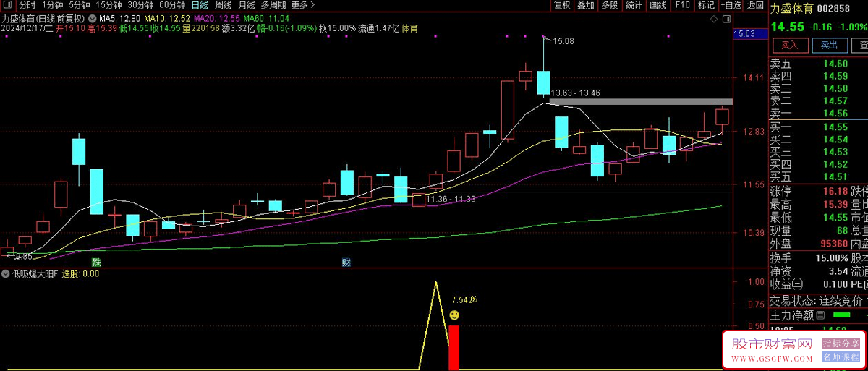
Task: Open the 体育 sector link
Action: pos(410,29)
